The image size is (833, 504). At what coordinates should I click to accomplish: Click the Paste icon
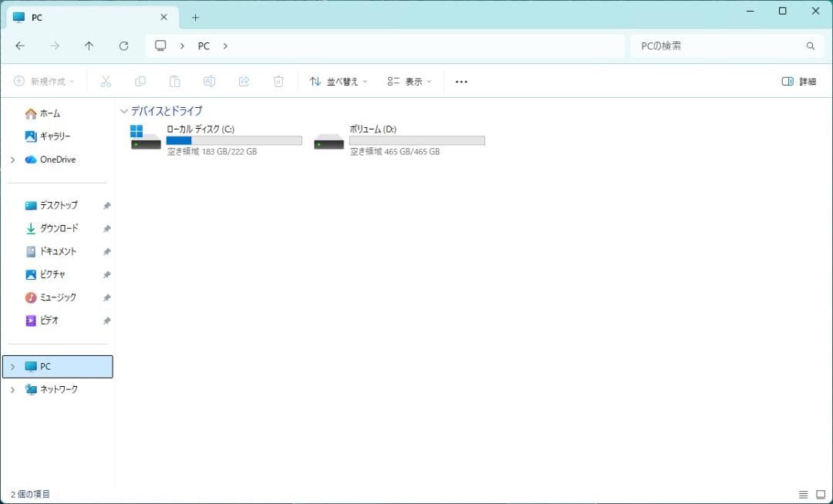click(x=175, y=81)
